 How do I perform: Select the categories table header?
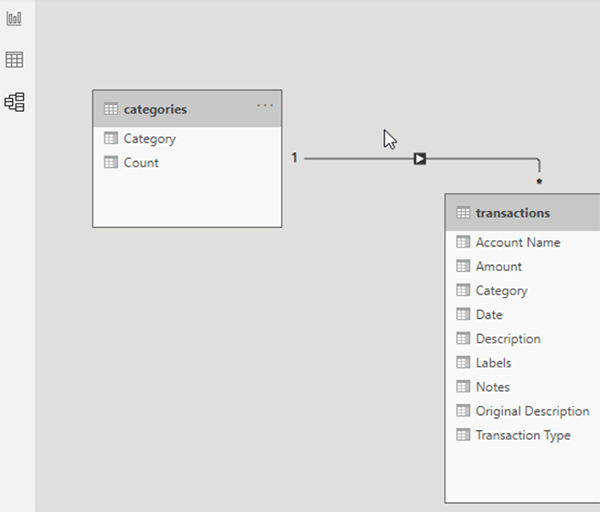[x=187, y=109]
